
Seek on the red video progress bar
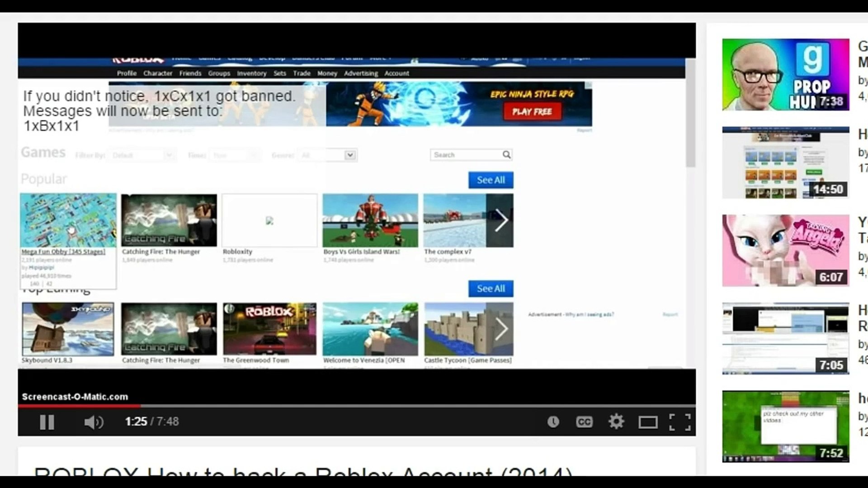[x=79, y=406]
